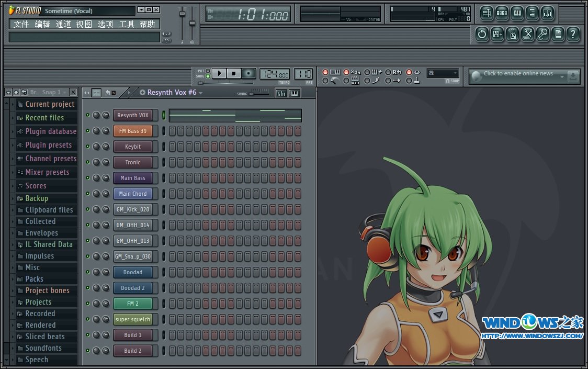The image size is (588, 369).
Task: Open the 文件 menu
Action: (21, 24)
